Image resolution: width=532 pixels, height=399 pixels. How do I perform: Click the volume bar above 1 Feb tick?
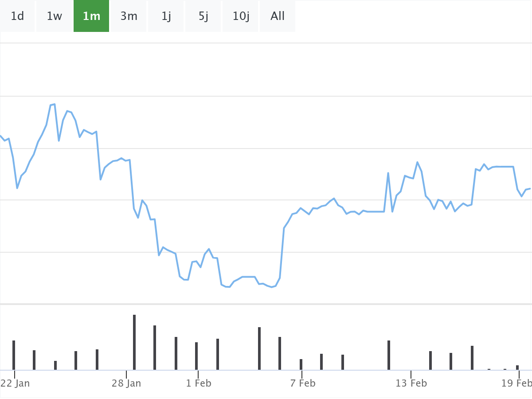(196, 356)
